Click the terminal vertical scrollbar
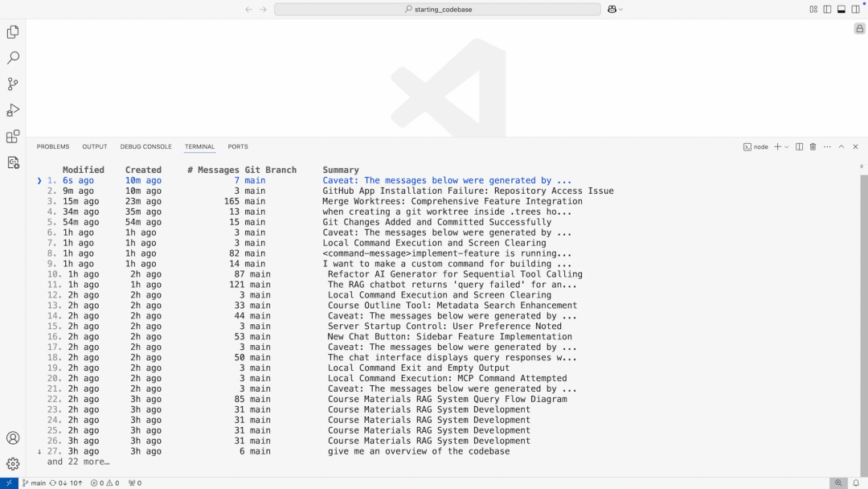868x489 pixels. point(863,322)
